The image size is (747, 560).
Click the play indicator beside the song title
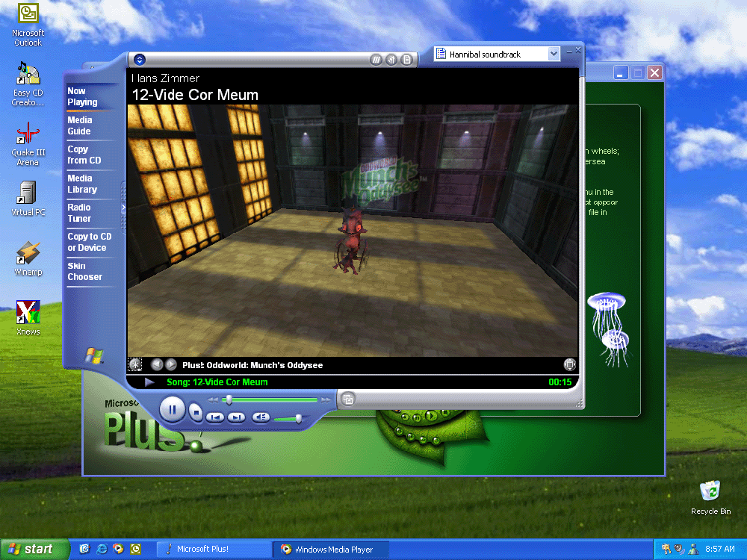[149, 382]
